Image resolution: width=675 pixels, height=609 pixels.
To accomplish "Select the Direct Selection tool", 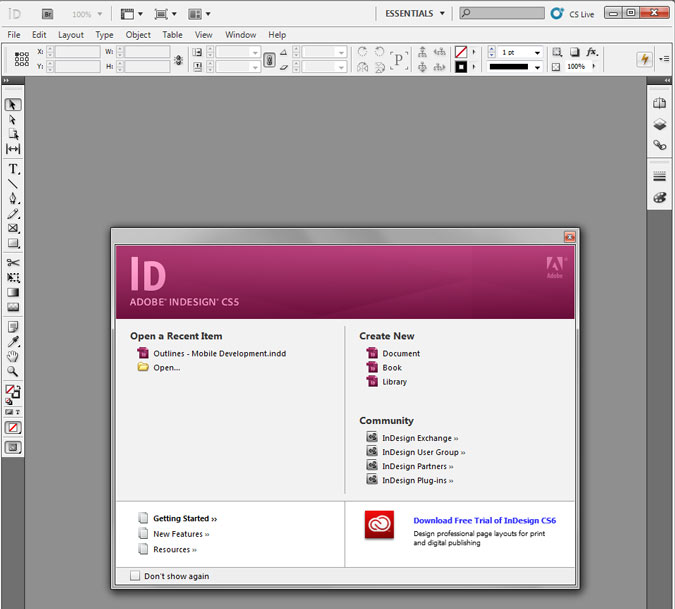I will click(x=13, y=119).
